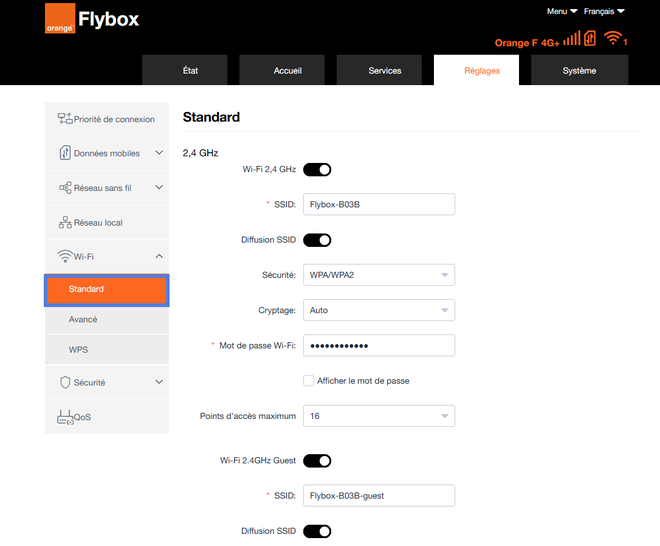This screenshot has height=546, width=660.
Task: Click the mobile signal strength bars icon
Action: pyautogui.click(x=572, y=38)
